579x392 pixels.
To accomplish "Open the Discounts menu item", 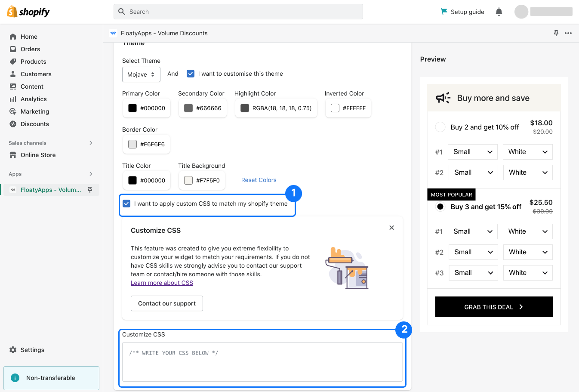I will tap(34, 124).
